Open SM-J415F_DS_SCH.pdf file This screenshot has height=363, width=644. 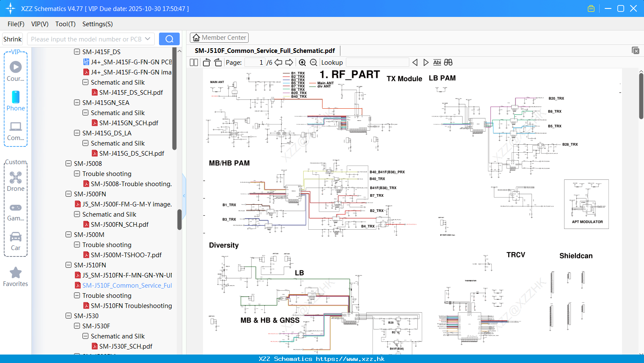(x=131, y=92)
